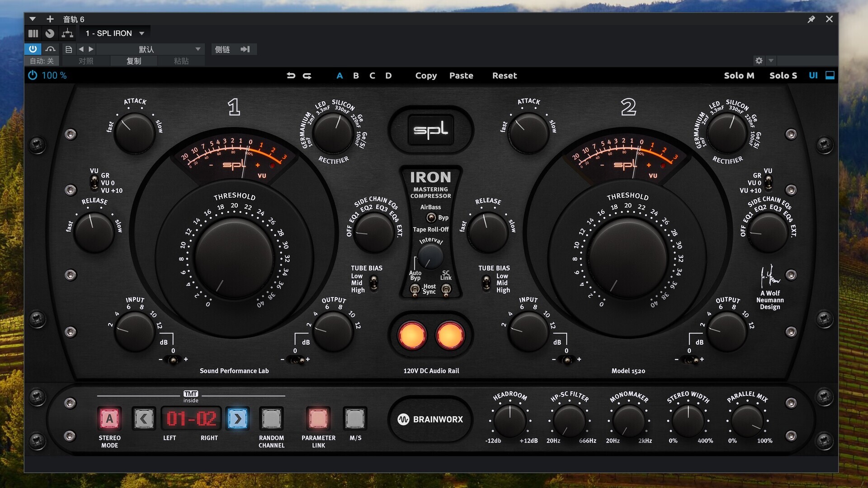Click the spl logo badge
The height and width of the screenshot is (488, 868).
tap(431, 130)
